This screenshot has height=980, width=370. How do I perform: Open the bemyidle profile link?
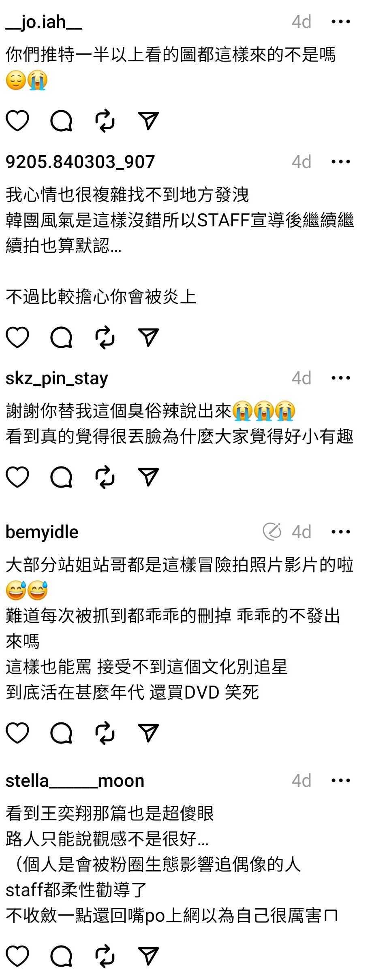42,532
